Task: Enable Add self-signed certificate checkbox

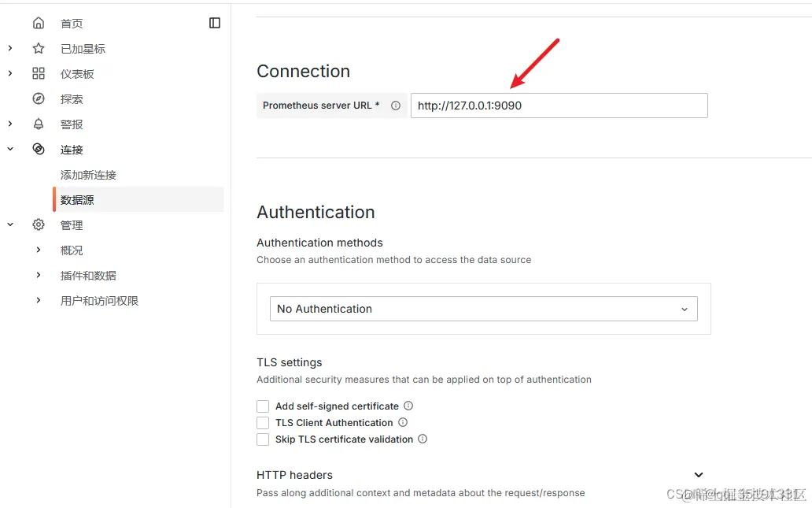Action: tap(263, 406)
